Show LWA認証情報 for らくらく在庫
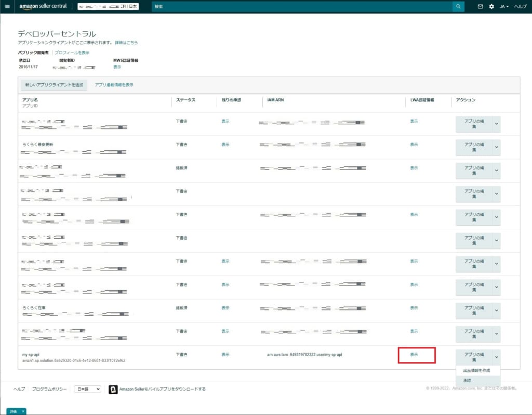Screen dimensions: 532x415 point(414,308)
